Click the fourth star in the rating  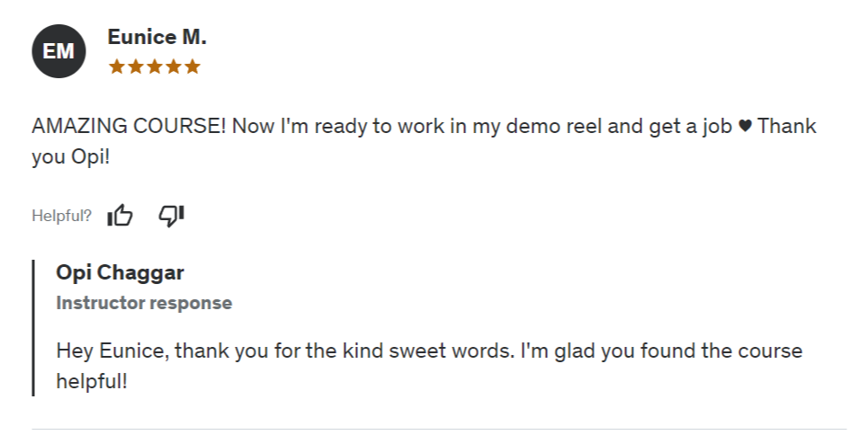click(173, 67)
